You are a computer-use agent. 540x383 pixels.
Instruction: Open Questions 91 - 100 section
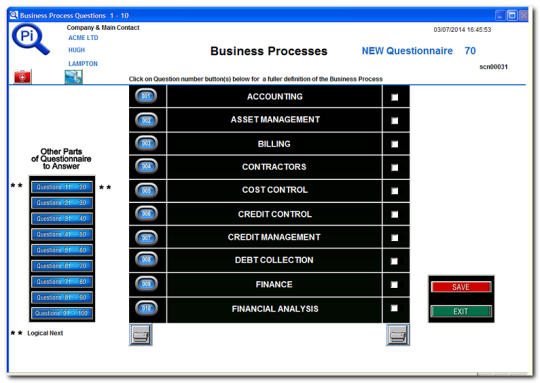point(62,313)
